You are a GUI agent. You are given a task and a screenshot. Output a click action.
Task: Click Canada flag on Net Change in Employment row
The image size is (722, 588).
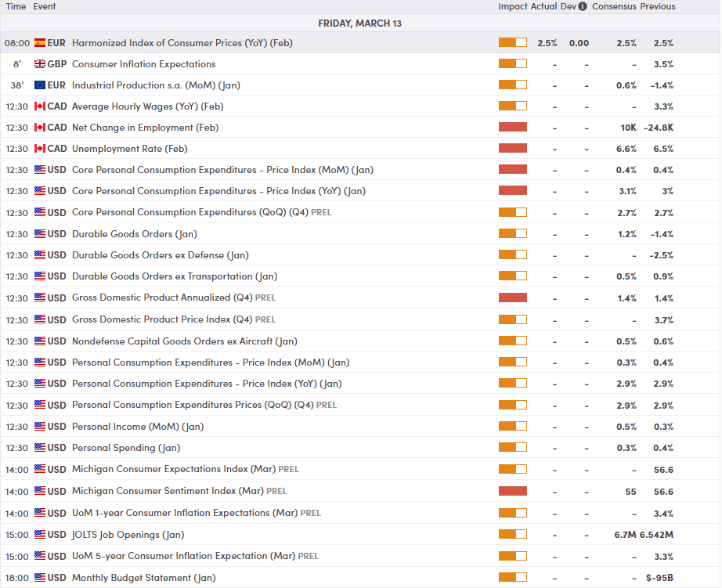(40, 128)
